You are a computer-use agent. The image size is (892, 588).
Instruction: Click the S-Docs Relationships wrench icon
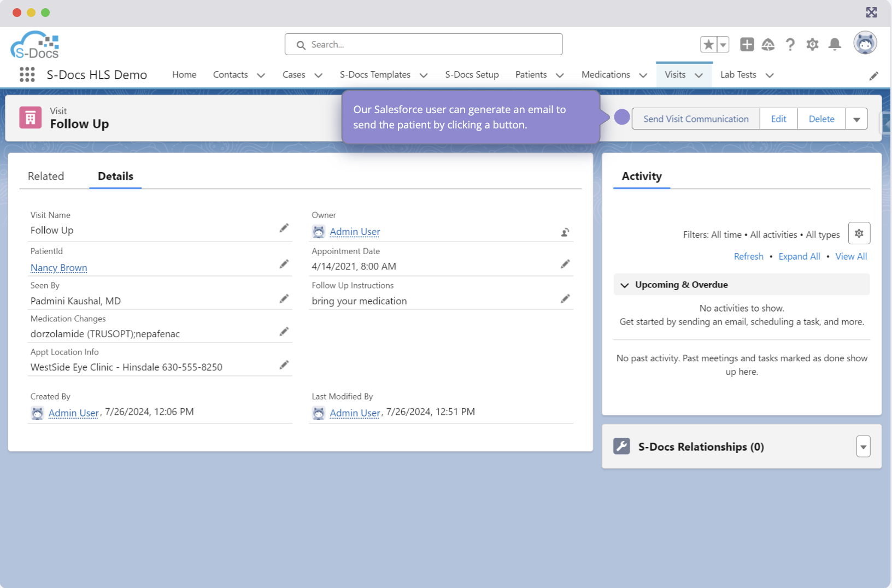click(621, 446)
